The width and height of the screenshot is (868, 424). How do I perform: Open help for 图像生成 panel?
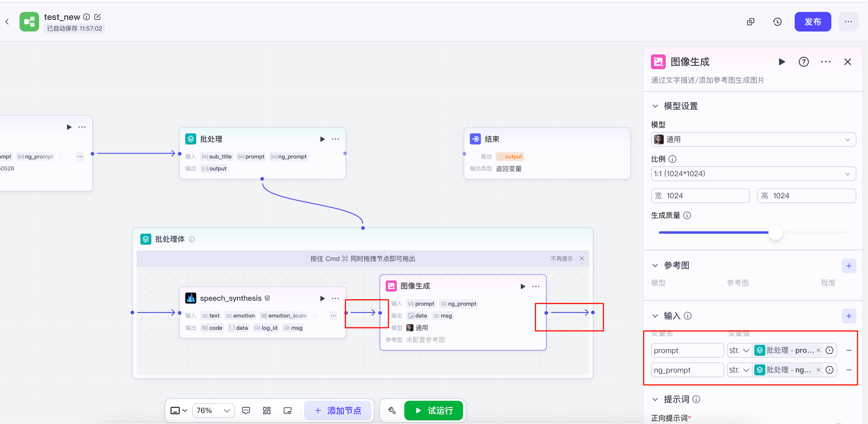(803, 62)
